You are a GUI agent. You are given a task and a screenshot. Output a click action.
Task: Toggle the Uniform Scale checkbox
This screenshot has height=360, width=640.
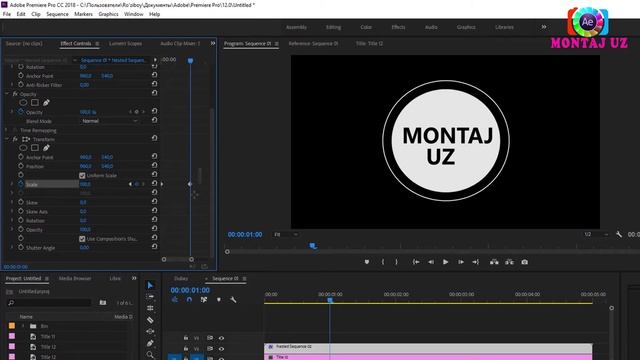pyautogui.click(x=82, y=176)
